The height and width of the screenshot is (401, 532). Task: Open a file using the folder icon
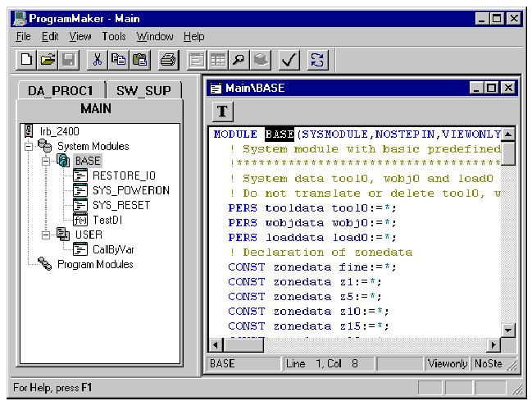[x=48, y=60]
